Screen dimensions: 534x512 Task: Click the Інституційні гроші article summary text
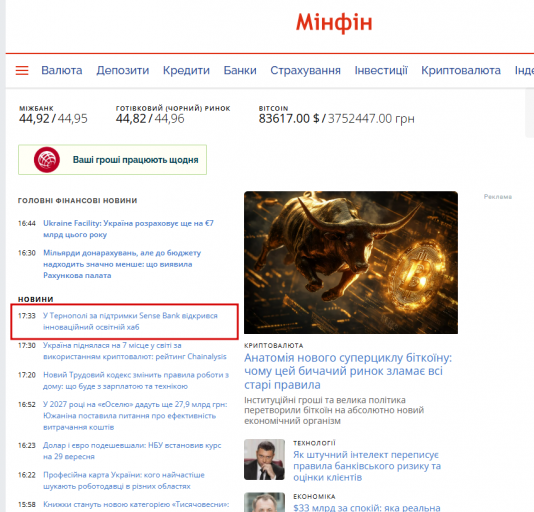click(334, 410)
